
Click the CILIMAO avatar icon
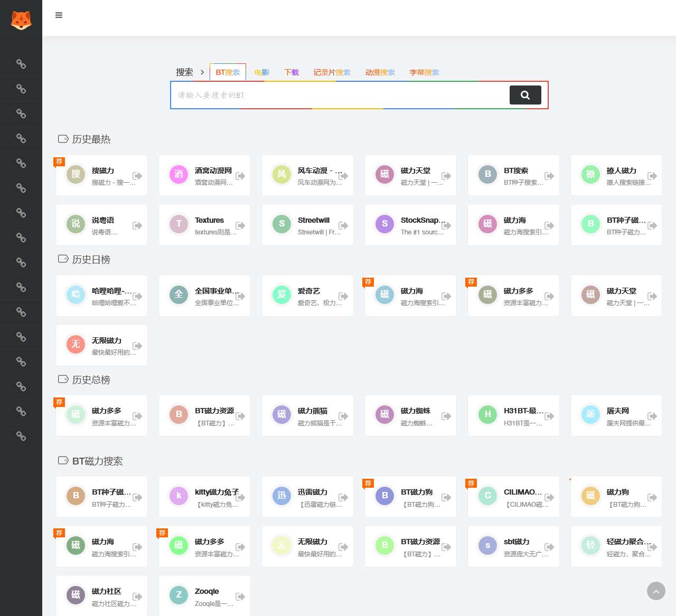(487, 496)
